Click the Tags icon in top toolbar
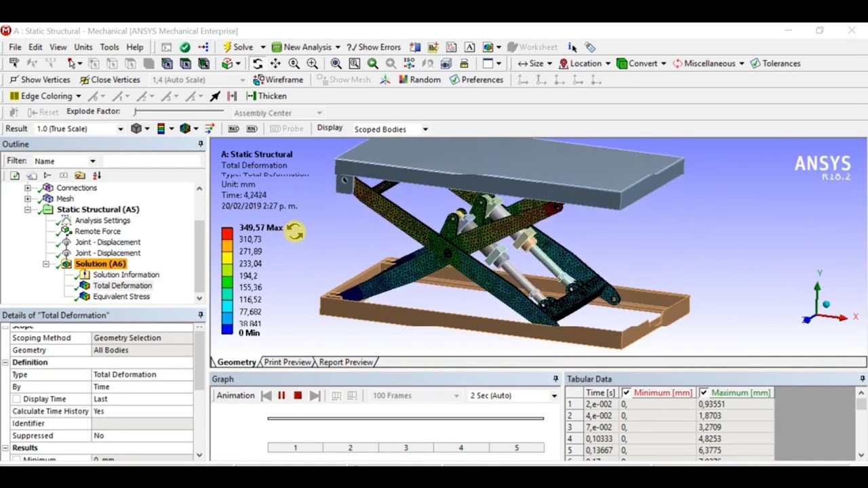This screenshot has height=488, width=868. [x=590, y=47]
